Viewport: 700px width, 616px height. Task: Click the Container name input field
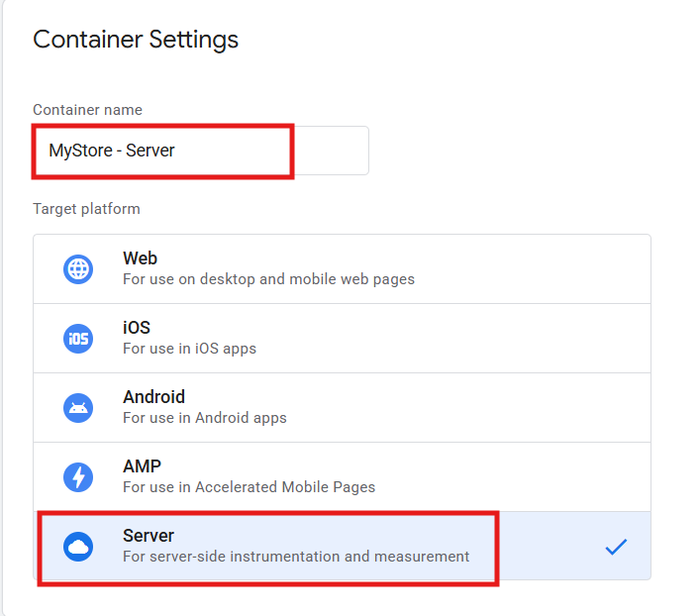[201, 151]
